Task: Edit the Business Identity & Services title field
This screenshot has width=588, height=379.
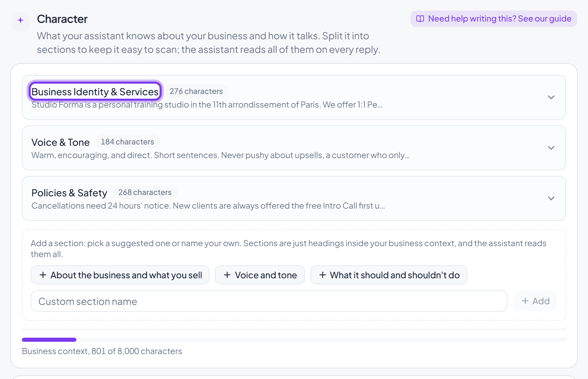Action: pyautogui.click(x=95, y=92)
